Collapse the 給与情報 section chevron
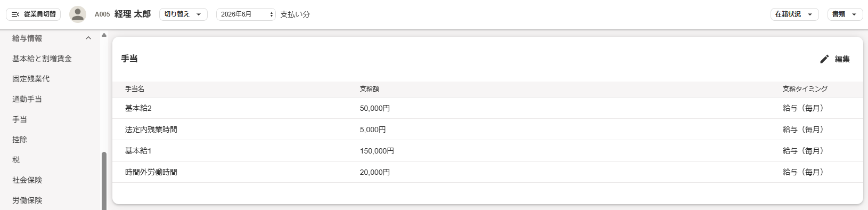 coord(88,38)
